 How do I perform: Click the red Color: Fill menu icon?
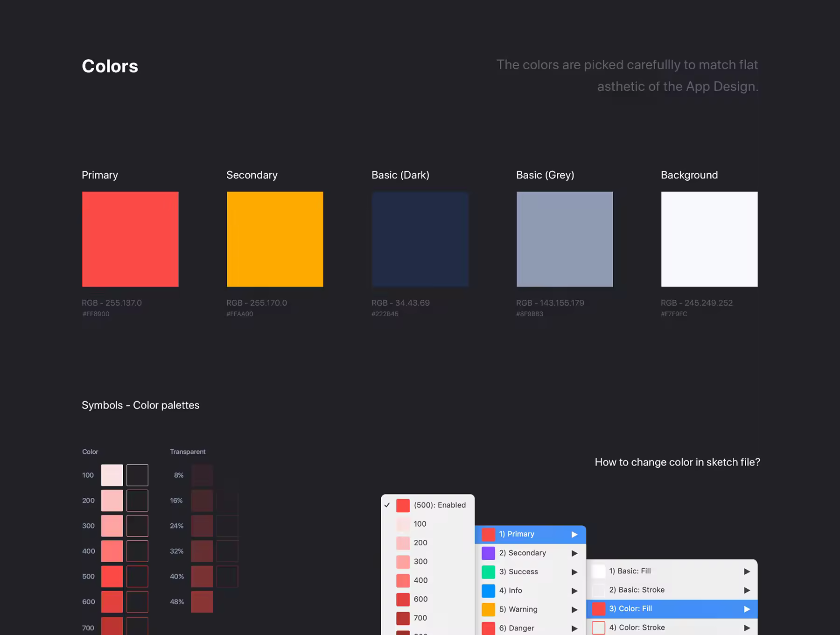pos(598,609)
